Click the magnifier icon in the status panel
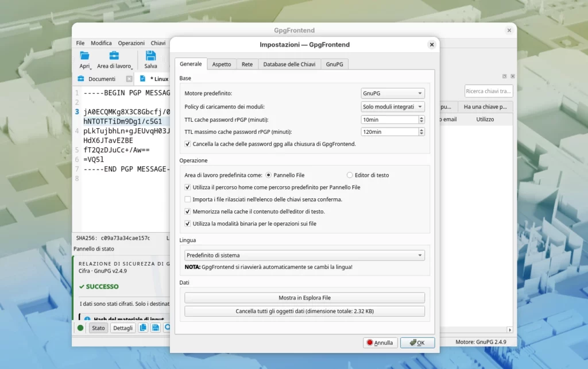 point(167,328)
